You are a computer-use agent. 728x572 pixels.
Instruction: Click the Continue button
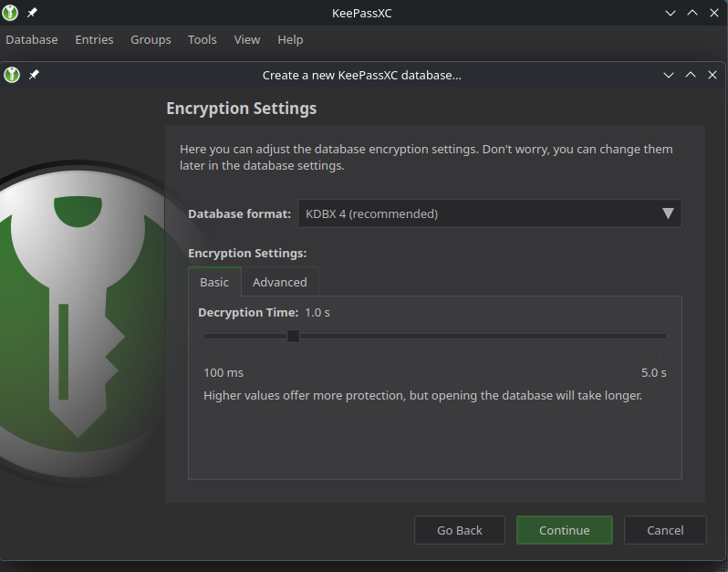pos(564,530)
